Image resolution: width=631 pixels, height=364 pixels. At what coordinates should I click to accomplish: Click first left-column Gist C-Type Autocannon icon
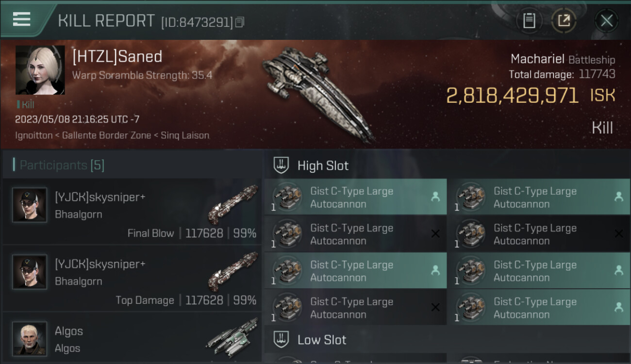(x=287, y=197)
